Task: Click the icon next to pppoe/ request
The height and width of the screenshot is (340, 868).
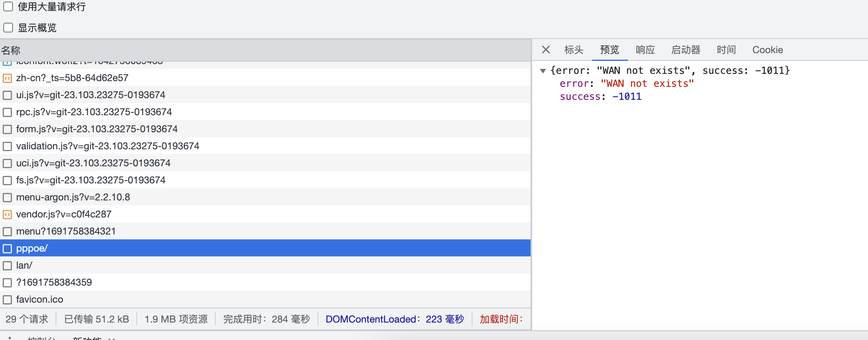Action: tap(7, 248)
